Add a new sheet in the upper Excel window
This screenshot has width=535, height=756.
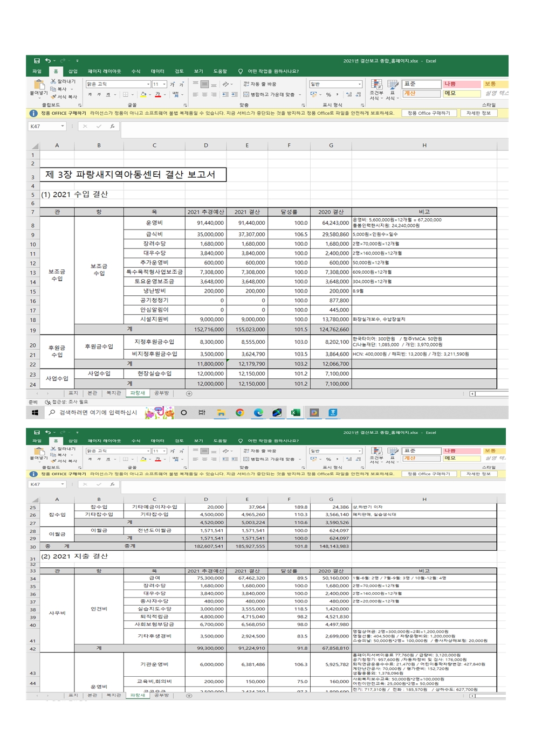189,393
